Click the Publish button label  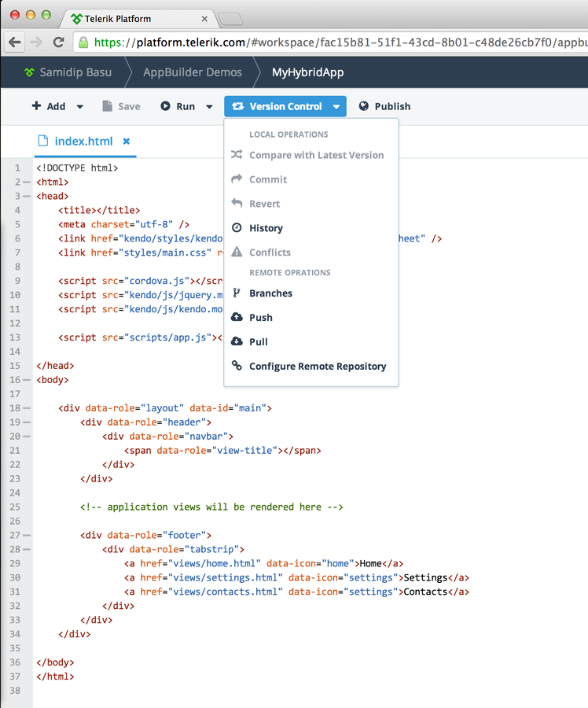[x=392, y=106]
